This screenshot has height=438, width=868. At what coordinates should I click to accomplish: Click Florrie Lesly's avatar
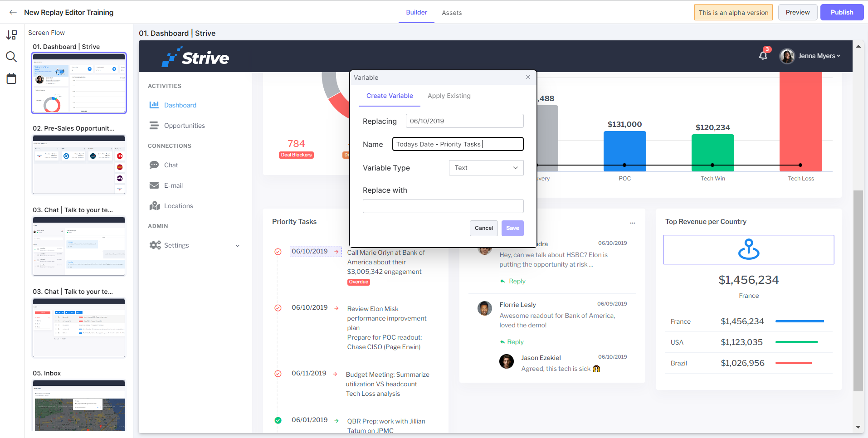click(x=485, y=308)
